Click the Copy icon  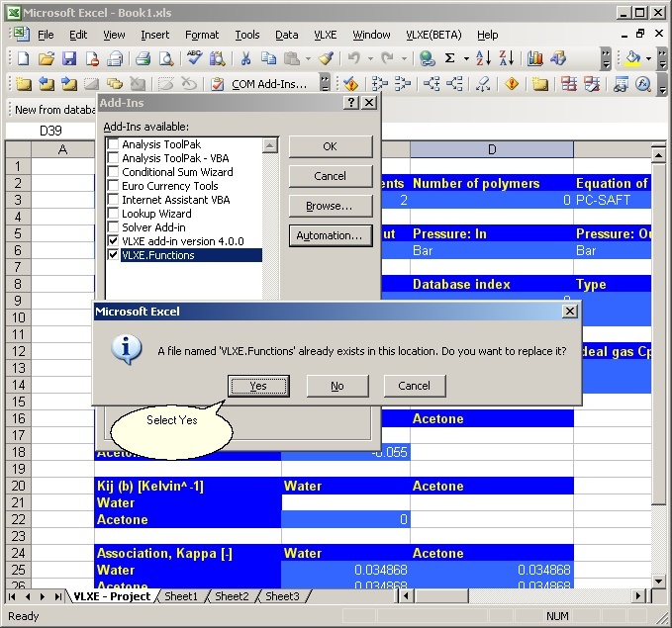coord(269,58)
